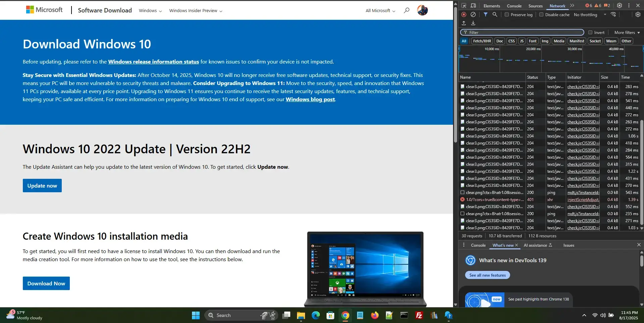Export HAR with download arrow icon
Image resolution: width=644 pixels, height=323 pixels.
tap(473, 23)
